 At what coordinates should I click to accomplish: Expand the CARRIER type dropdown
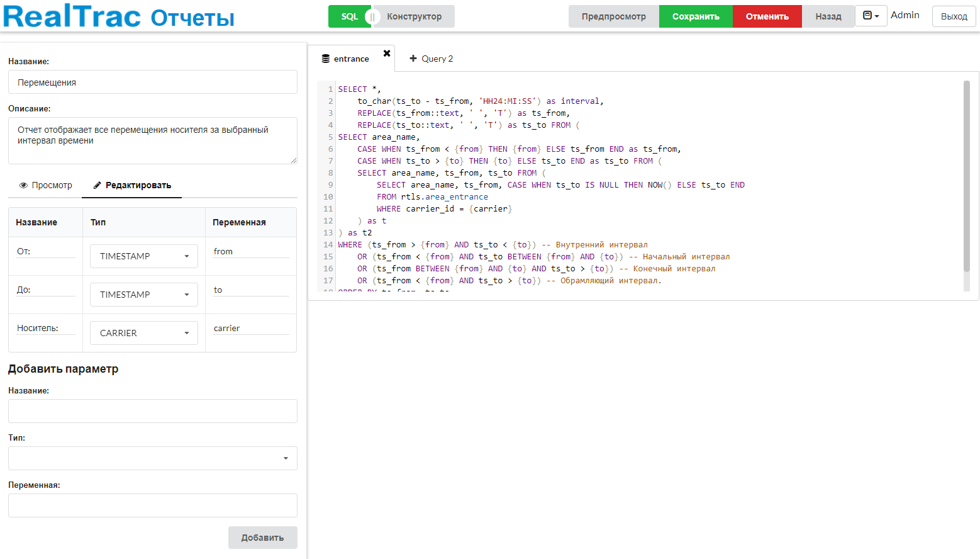click(x=144, y=333)
